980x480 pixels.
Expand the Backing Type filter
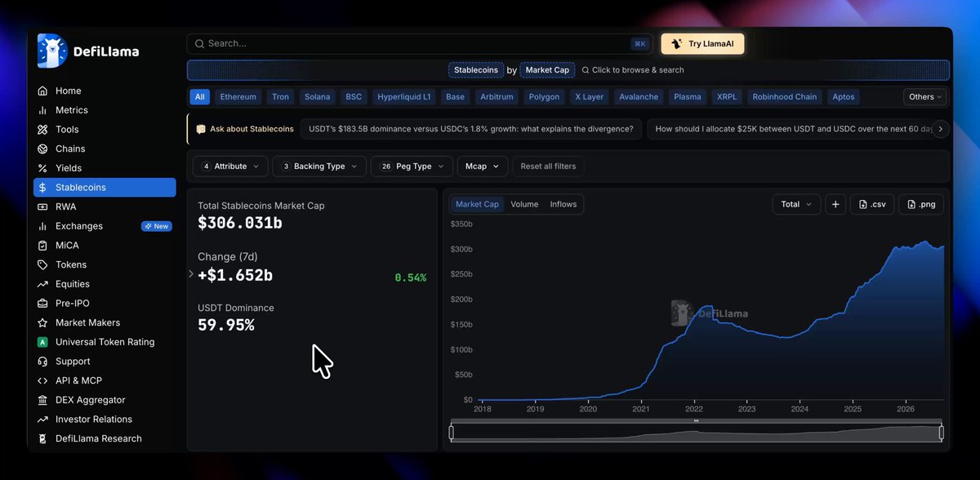click(x=319, y=167)
